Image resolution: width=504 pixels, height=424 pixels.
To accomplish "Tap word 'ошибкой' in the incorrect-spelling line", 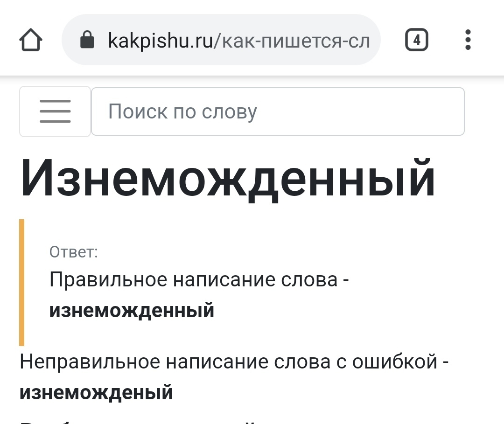I will 395,361.
